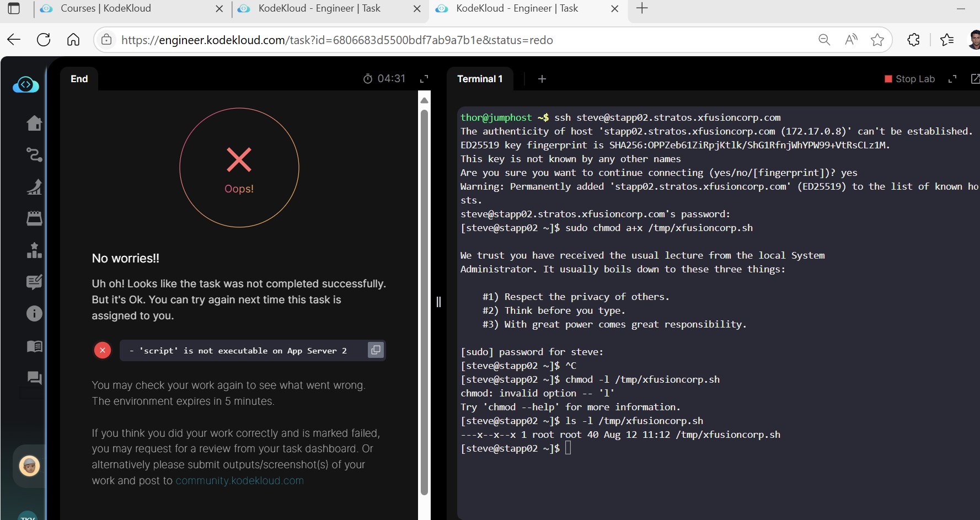980x520 pixels.
Task: Click the browser address bar URL
Action: pos(336,40)
